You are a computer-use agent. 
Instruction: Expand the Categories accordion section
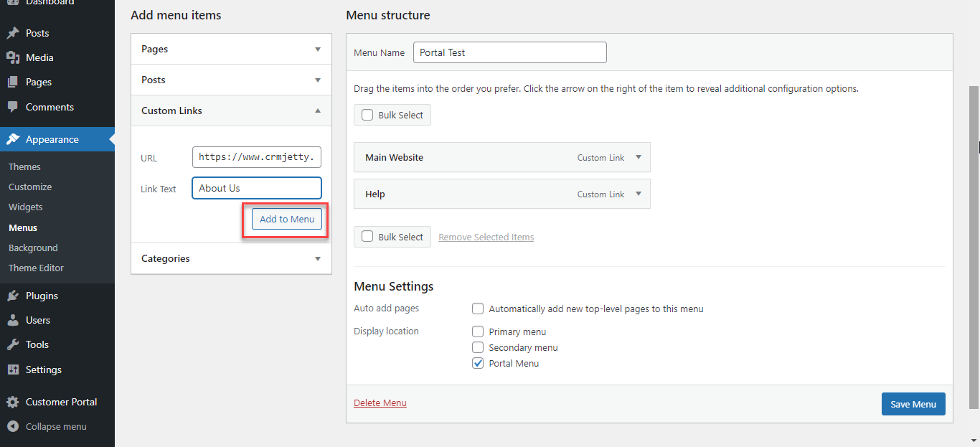[x=317, y=258]
